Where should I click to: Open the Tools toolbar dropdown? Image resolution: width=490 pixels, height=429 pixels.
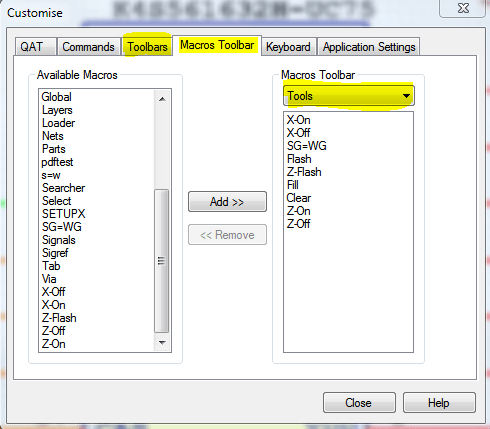349,96
